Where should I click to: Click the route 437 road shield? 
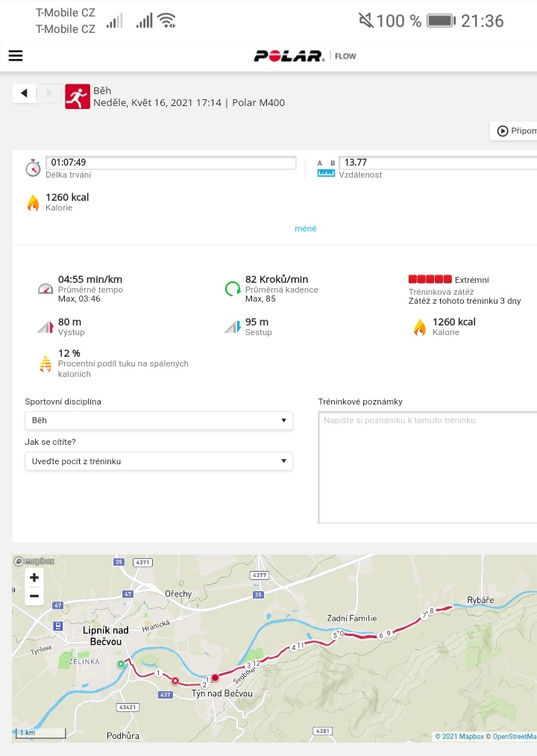click(x=166, y=695)
